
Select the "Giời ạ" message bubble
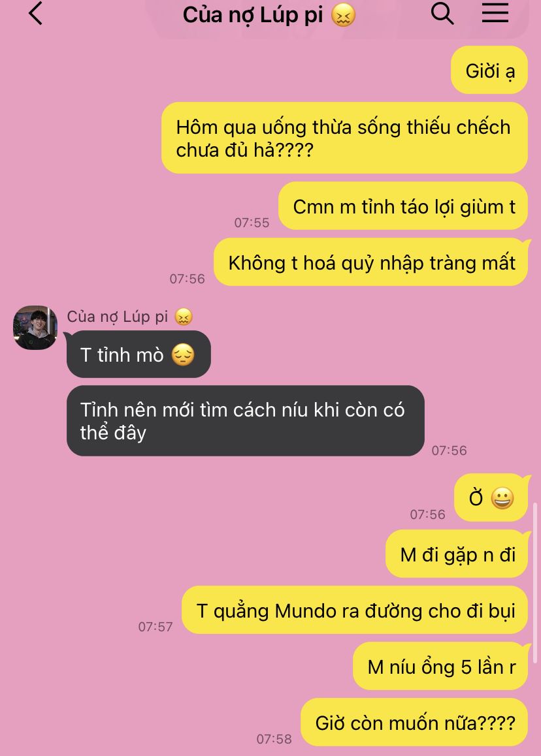489,71
